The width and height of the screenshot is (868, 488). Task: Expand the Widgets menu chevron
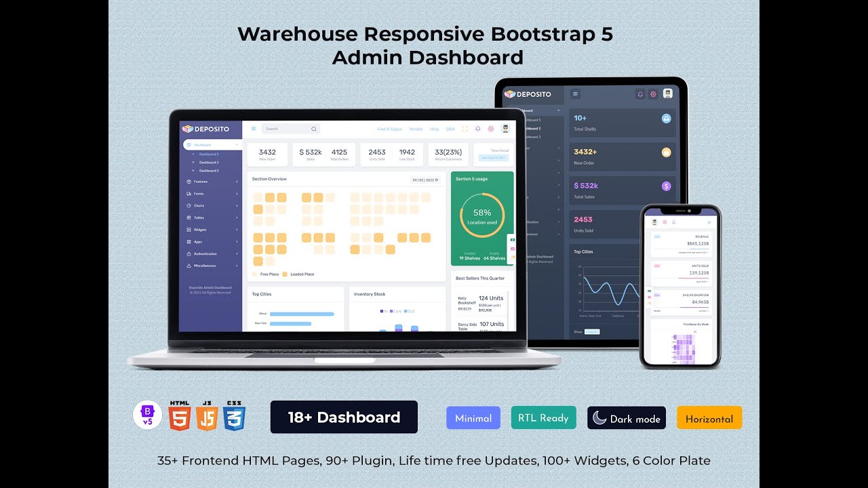point(237,230)
